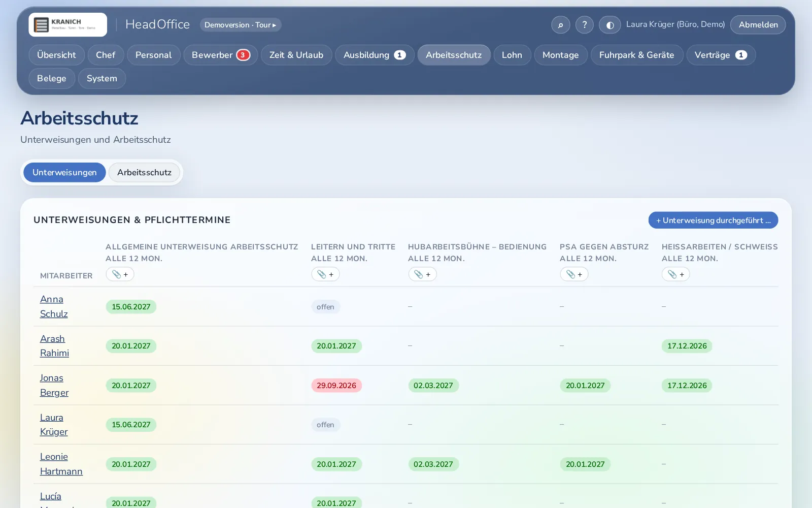Screen dimensions: 812x508
Task: Add Unterweisung durchgeführt entry
Action: [x=713, y=220]
